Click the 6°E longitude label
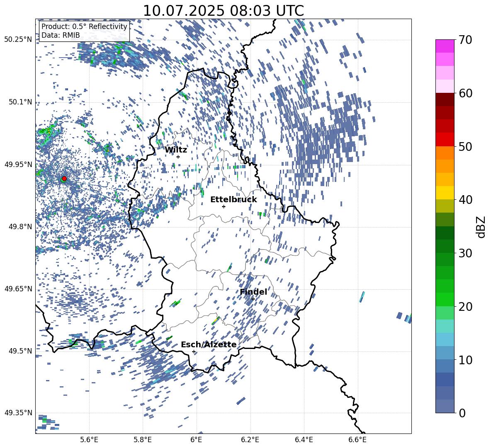Image resolution: width=491 pixels, height=448 pixels. tap(196, 440)
